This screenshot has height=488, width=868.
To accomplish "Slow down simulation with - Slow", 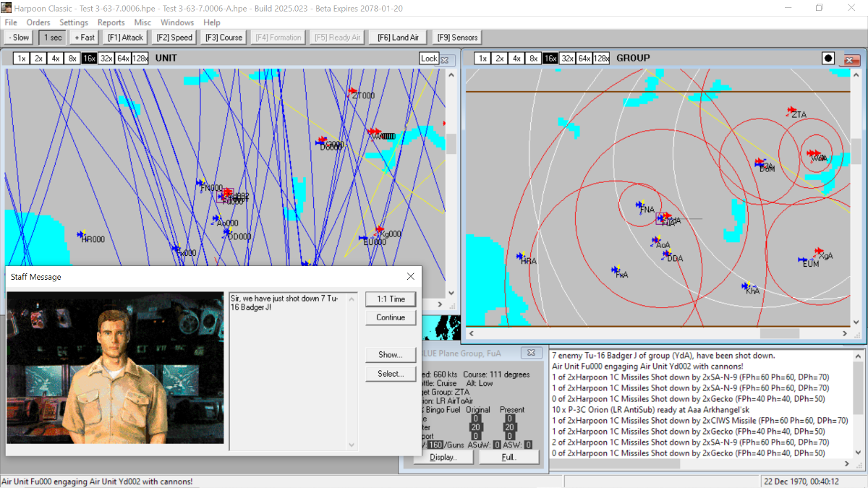I will 17,37.
